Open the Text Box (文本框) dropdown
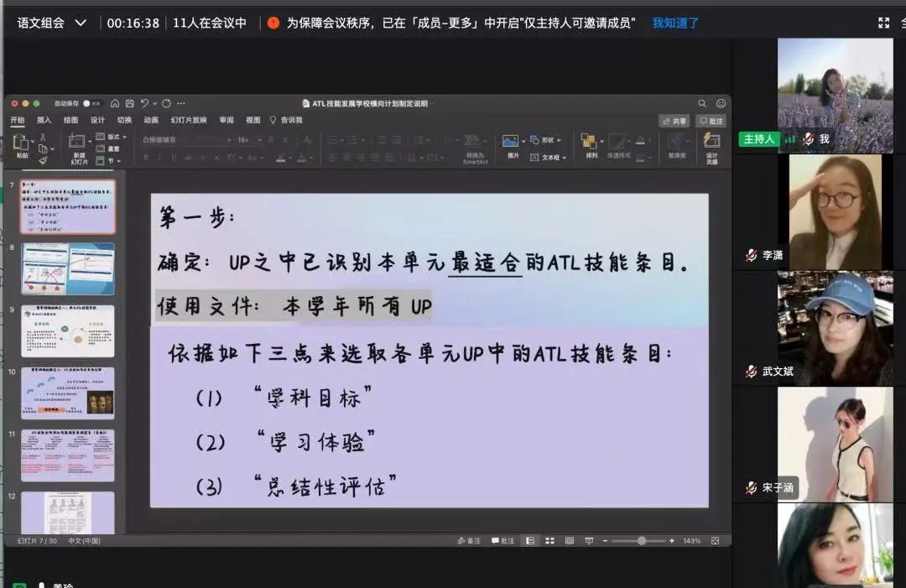 click(x=549, y=157)
